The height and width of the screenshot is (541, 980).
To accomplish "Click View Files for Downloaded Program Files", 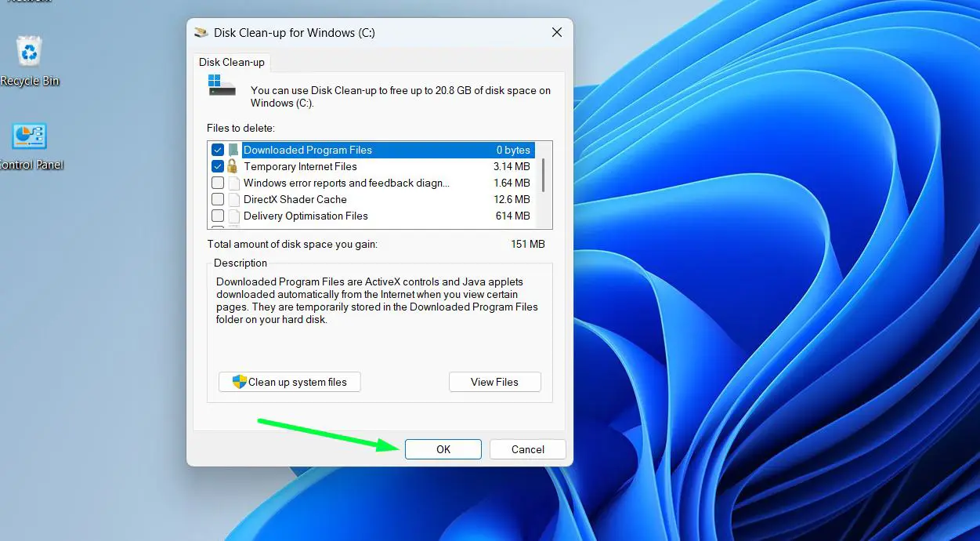I will 494,382.
